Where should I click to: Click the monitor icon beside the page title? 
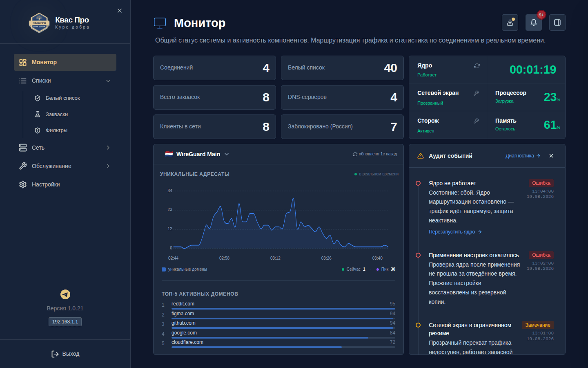point(160,23)
